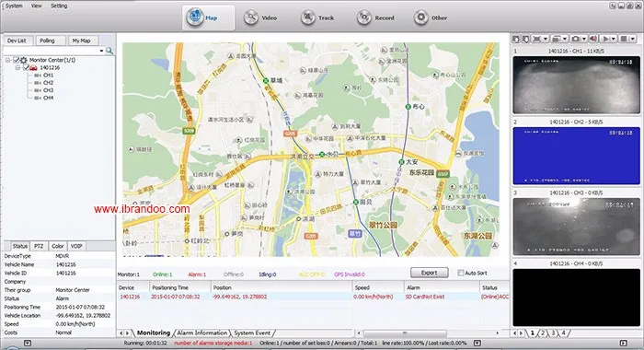
Task: Click the Speed column header
Action: (x=377, y=287)
